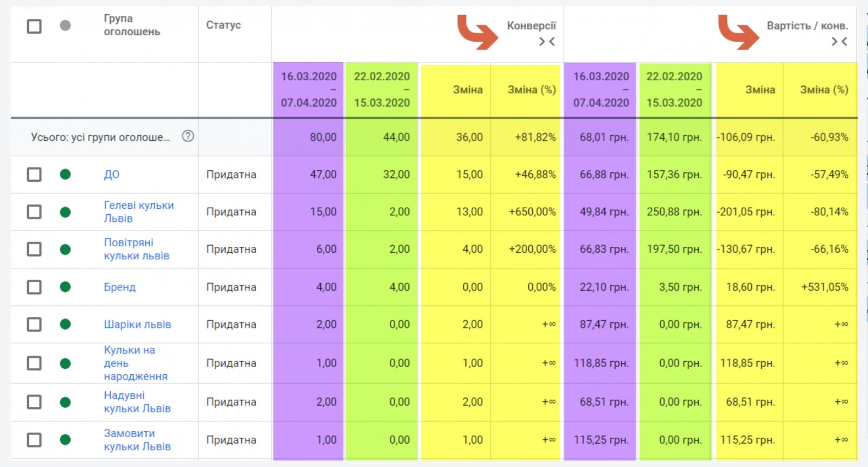Click green status dot of Гелеві кульки Львів
This screenshot has height=467, width=868.
click(65, 212)
